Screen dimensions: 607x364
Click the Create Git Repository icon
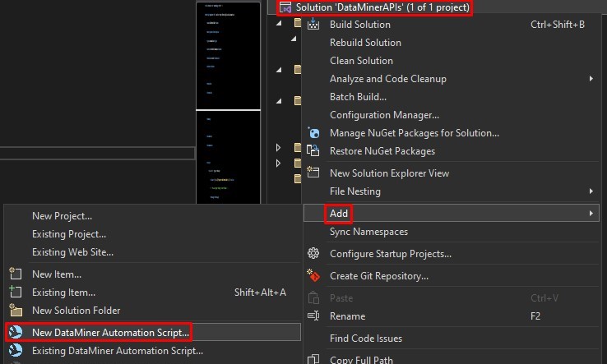313,275
